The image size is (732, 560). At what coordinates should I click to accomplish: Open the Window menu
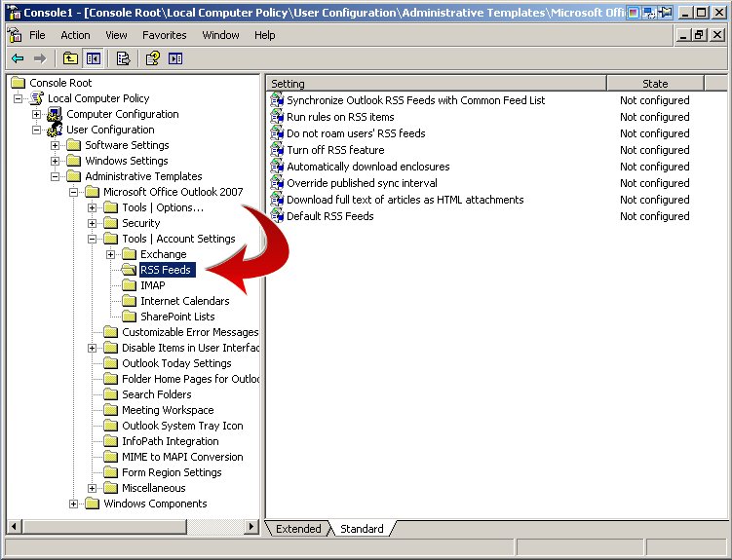pyautogui.click(x=220, y=35)
